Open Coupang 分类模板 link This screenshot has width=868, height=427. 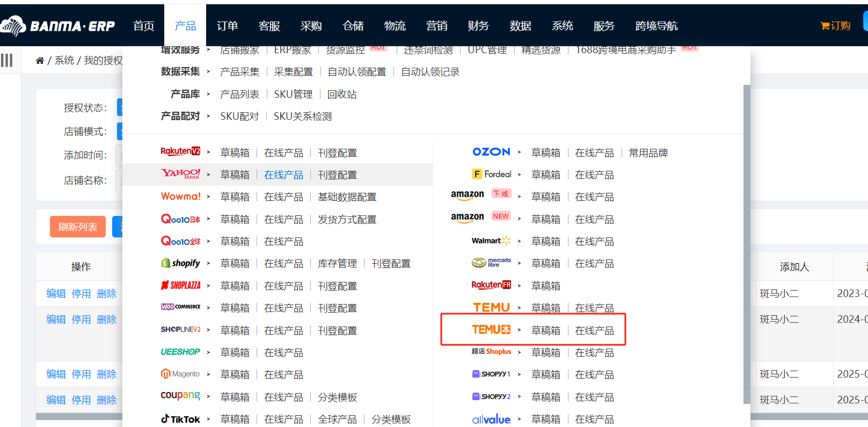[337, 397]
